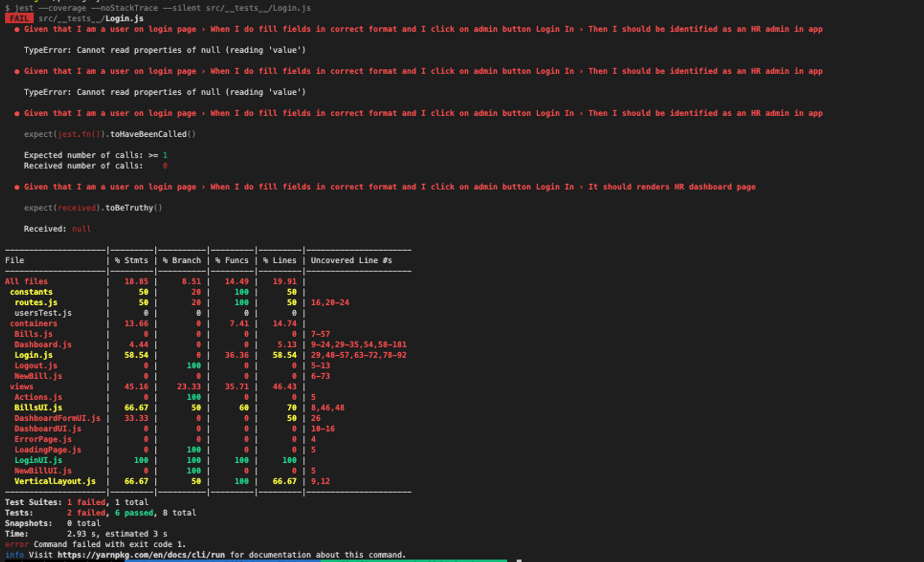Click the green progress bar segment

[x=413, y=561]
